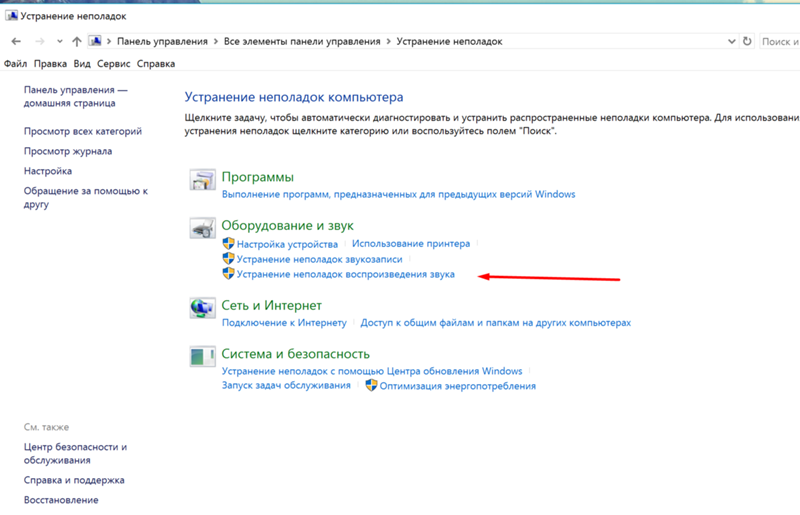Open the recent locations dropdown arrow
Screen dimensions: 800x515
tap(60, 41)
